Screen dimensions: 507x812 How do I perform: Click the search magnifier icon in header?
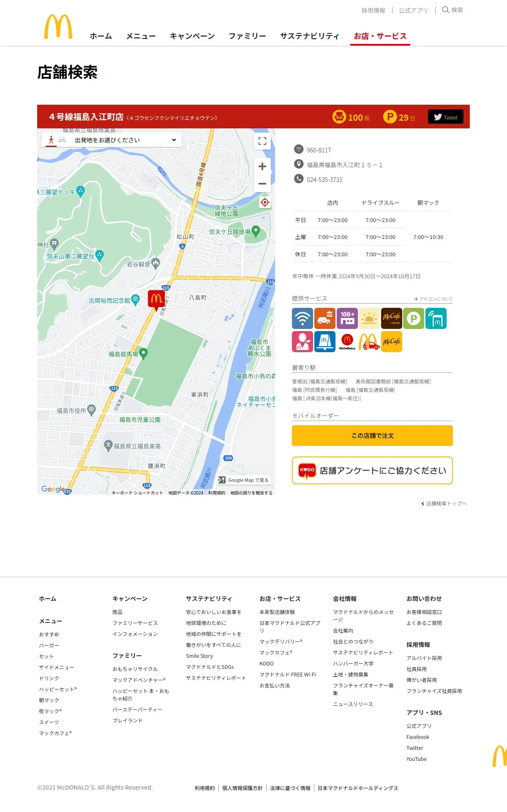445,10
